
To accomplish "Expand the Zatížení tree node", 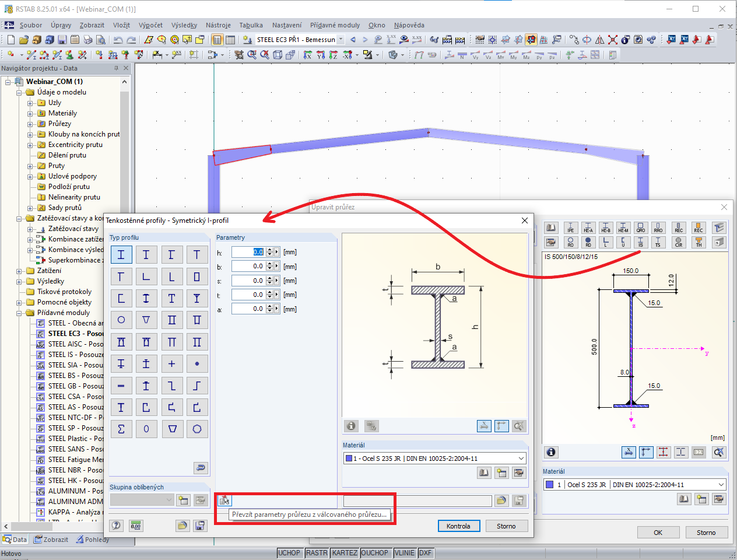I will tap(19, 271).
